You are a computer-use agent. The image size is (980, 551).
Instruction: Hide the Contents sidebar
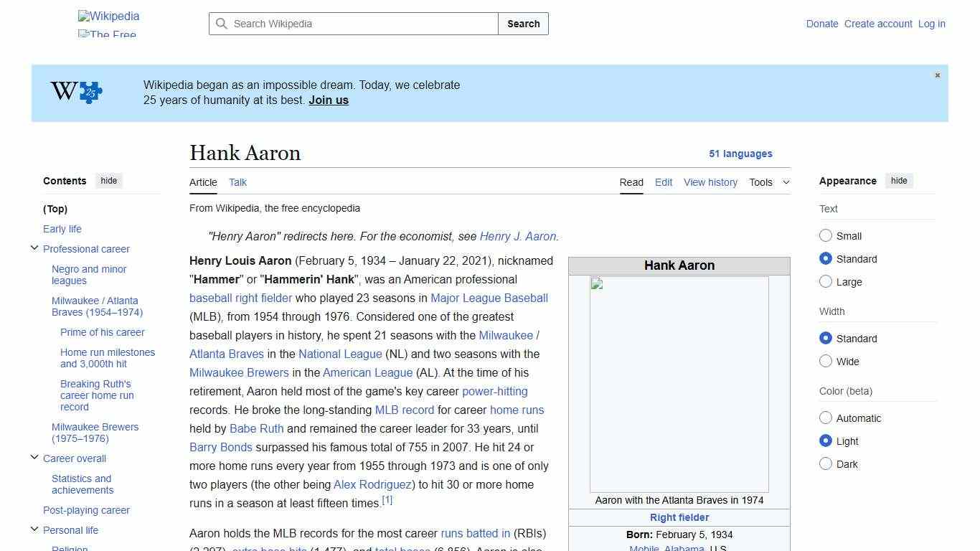point(108,181)
